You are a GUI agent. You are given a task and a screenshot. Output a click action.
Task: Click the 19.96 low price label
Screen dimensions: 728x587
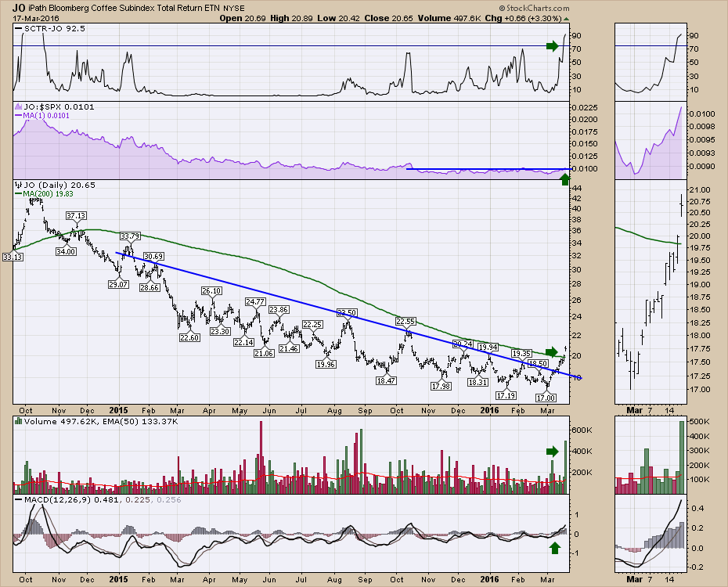coord(326,364)
